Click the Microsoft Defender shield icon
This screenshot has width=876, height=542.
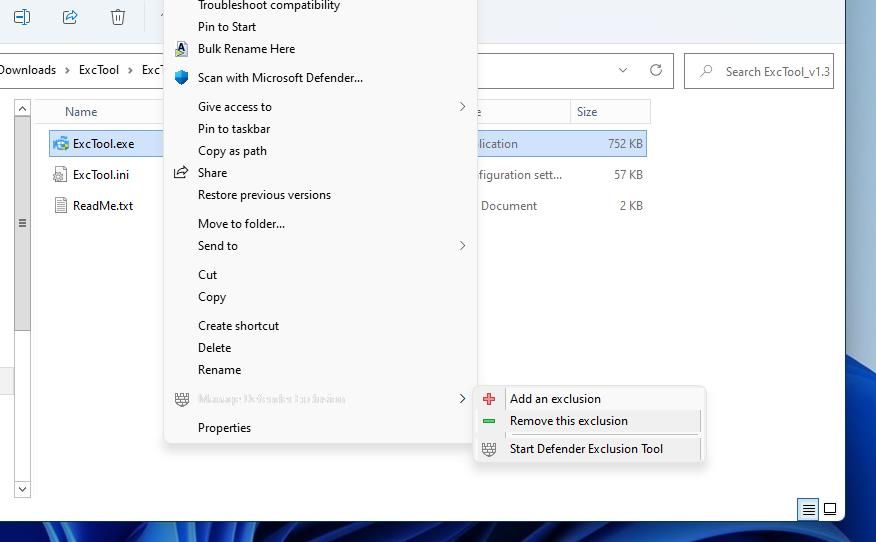181,78
